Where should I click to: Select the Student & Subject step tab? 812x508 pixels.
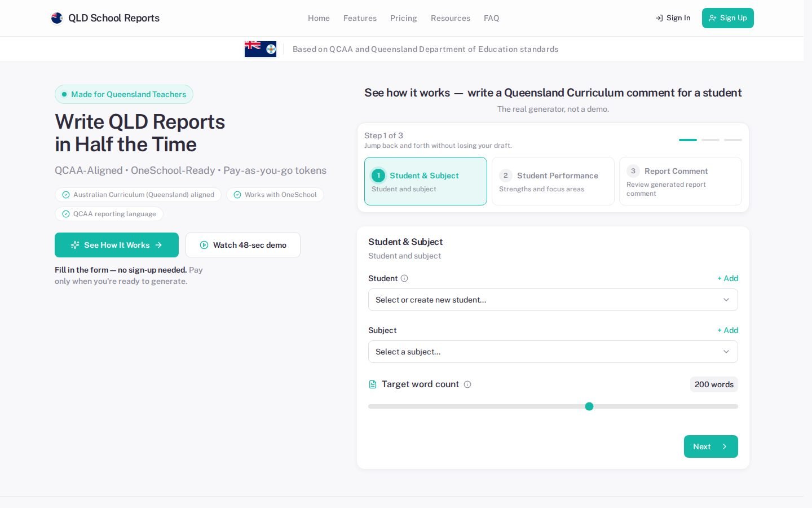click(x=426, y=181)
